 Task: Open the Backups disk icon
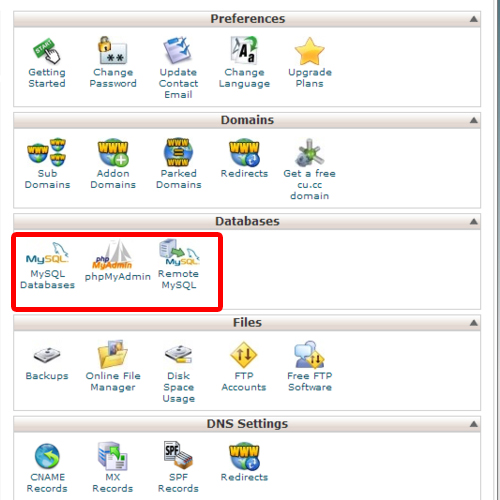coord(47,355)
